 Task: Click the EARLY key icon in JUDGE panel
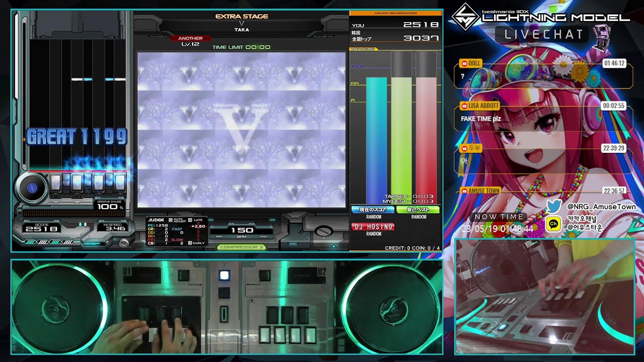(x=190, y=243)
